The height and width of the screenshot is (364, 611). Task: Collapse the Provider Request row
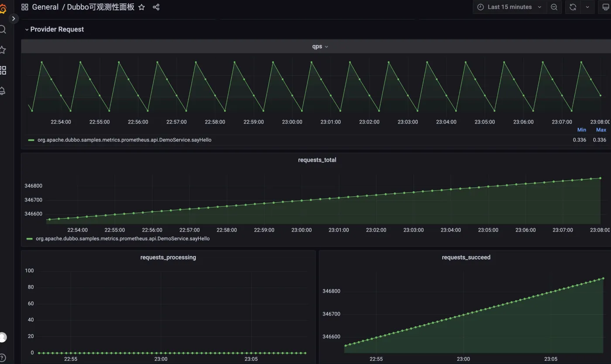click(55, 29)
